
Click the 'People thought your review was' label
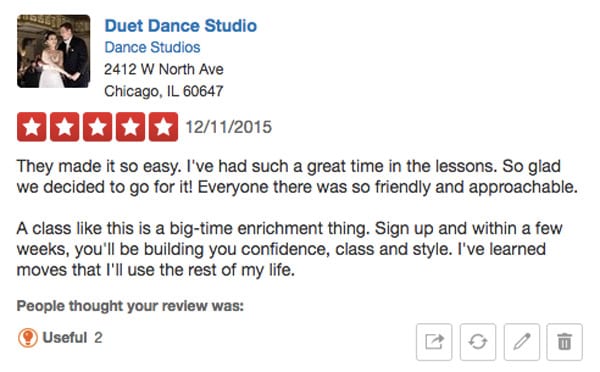(x=130, y=306)
